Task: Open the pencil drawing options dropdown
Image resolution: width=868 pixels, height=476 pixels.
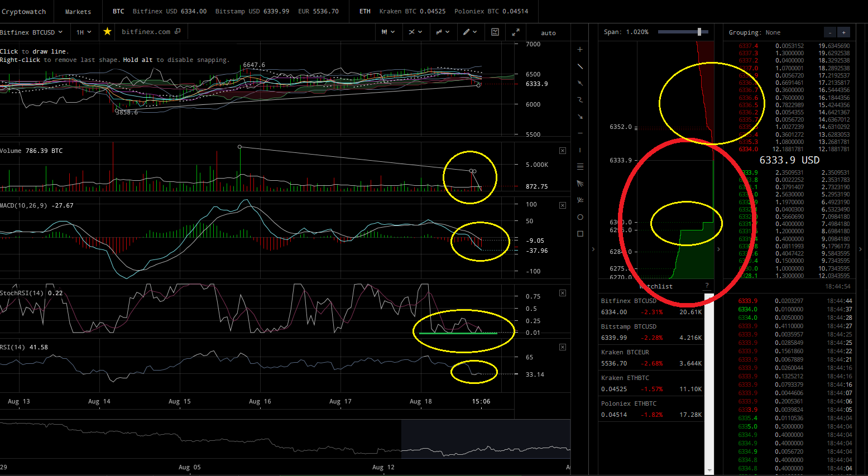Action: (470, 32)
